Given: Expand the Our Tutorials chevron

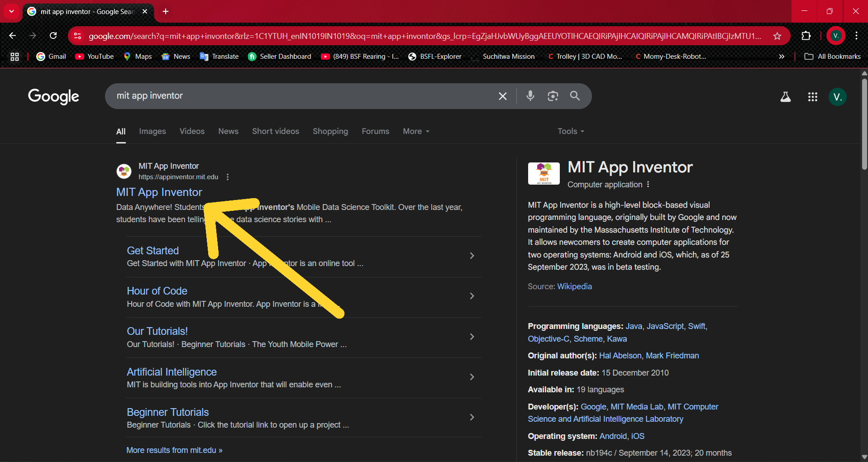Looking at the screenshot, I should tap(472, 337).
